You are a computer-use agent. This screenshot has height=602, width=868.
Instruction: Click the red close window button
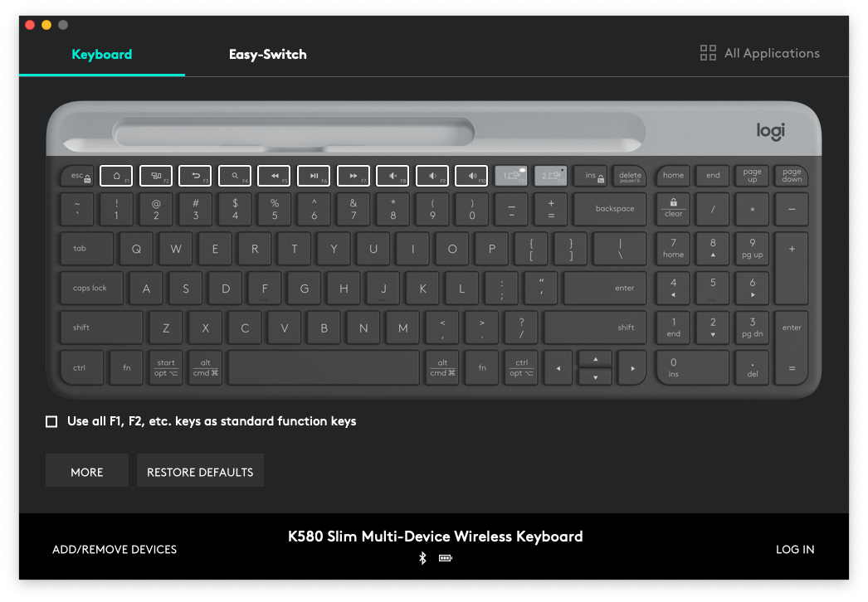[30, 25]
